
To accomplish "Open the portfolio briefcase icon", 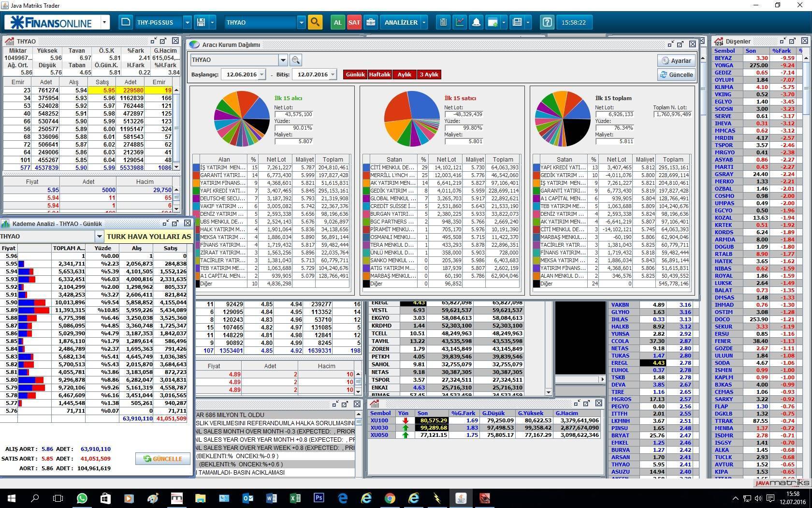I will (371, 22).
